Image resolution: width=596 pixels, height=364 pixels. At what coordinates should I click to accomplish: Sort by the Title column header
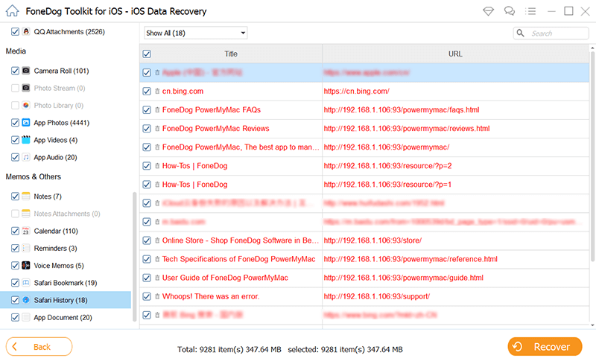[231, 54]
